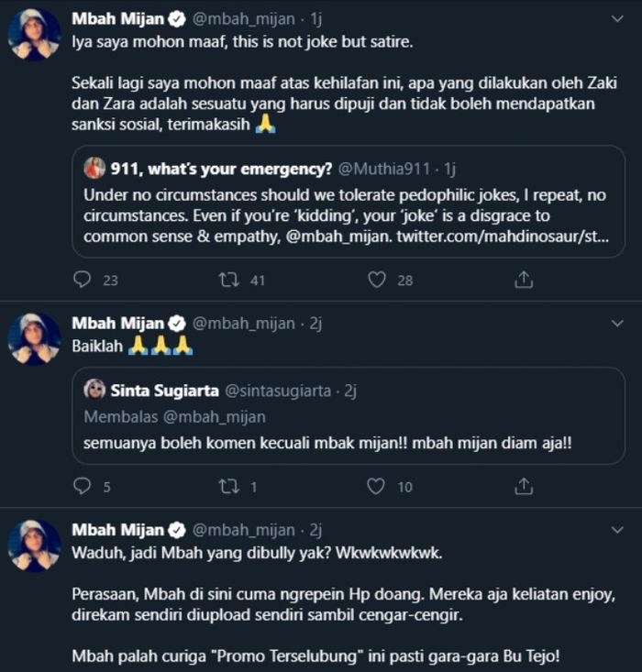Open Mbah Mijan's avatar on the first tweet
Image resolution: width=642 pixels, height=672 pixels.
coord(34,35)
